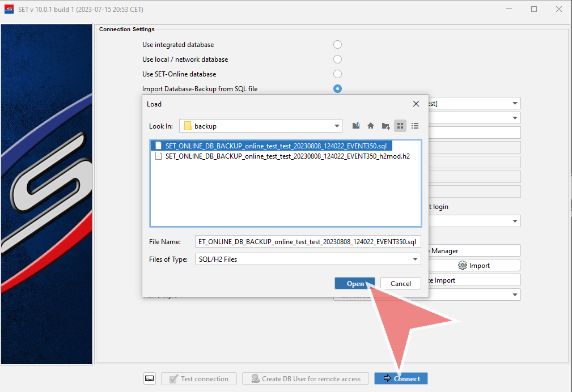Image resolution: width=572 pixels, height=392 pixels.
Task: Select Import Database-Backup from SQL file
Action: [x=337, y=89]
